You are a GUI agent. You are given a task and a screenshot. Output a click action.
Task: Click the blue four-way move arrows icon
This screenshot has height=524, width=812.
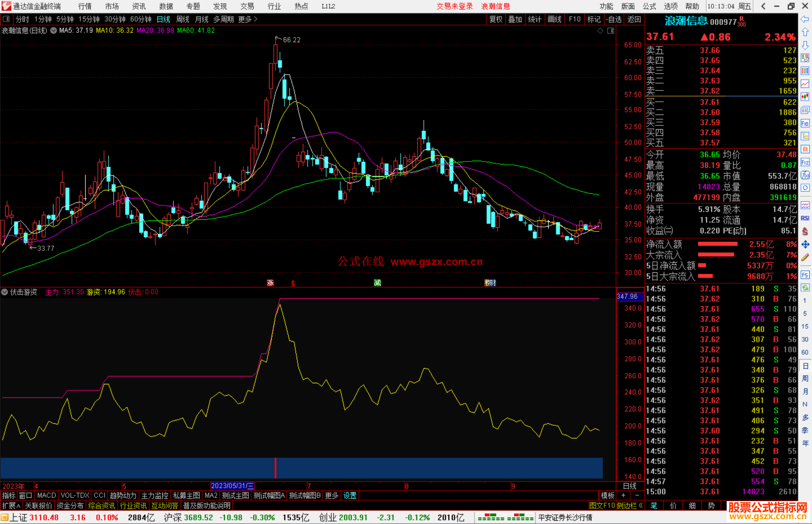805,245
